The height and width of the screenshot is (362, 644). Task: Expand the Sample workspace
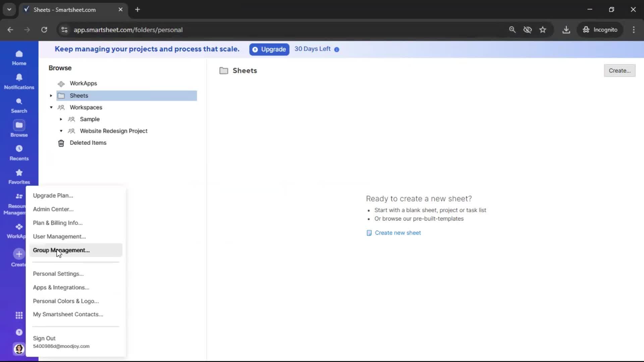61,119
